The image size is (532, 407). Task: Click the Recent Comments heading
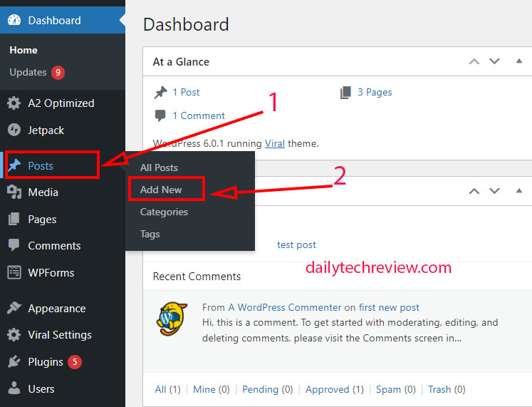click(197, 277)
